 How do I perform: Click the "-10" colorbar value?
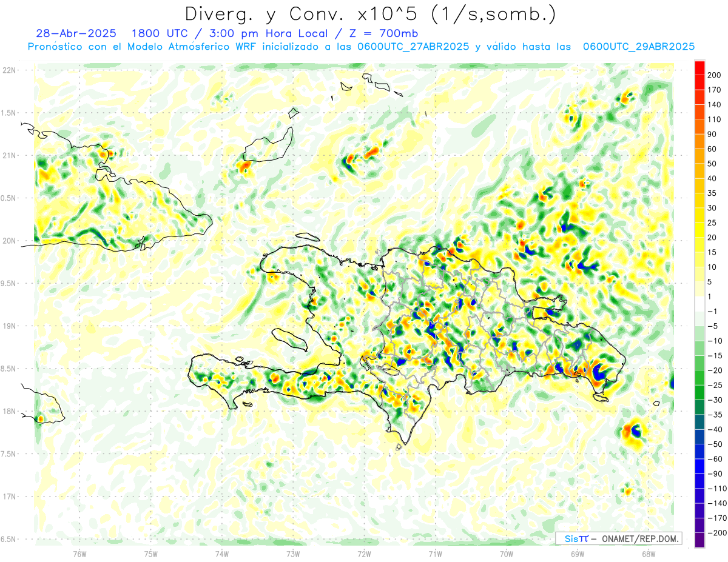(715, 341)
